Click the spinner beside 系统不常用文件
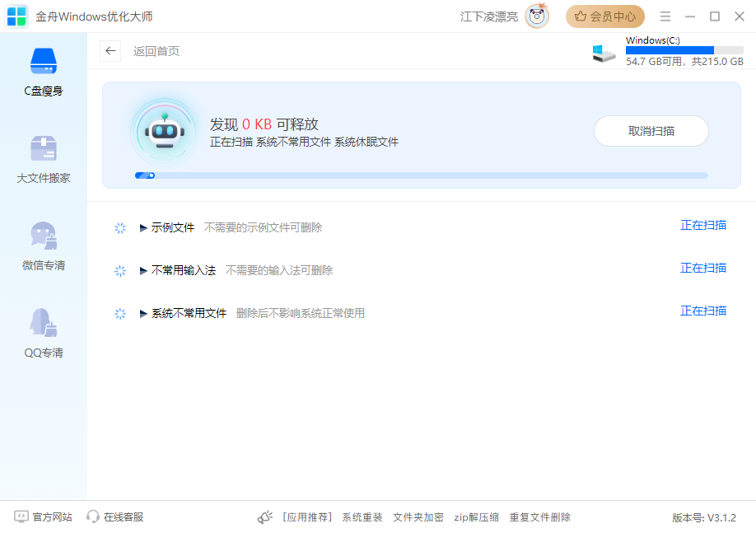Screen dimensions: 756x533 [x=120, y=314]
